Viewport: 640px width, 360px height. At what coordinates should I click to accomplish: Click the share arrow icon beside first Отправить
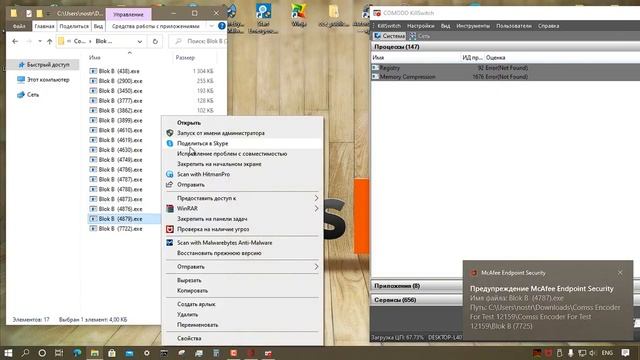(x=170, y=184)
